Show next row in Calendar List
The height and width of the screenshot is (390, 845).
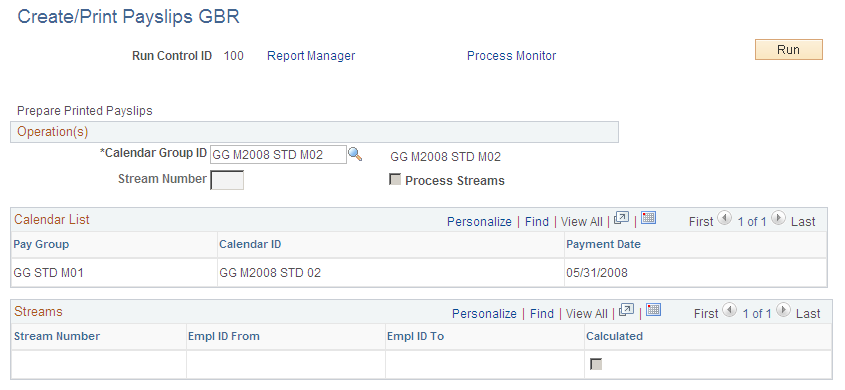(778, 218)
